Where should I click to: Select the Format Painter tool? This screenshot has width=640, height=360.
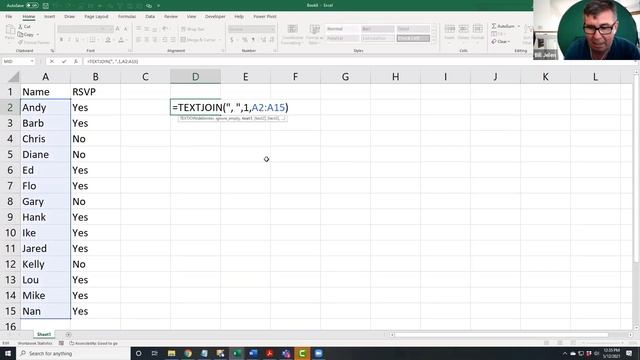34,42
